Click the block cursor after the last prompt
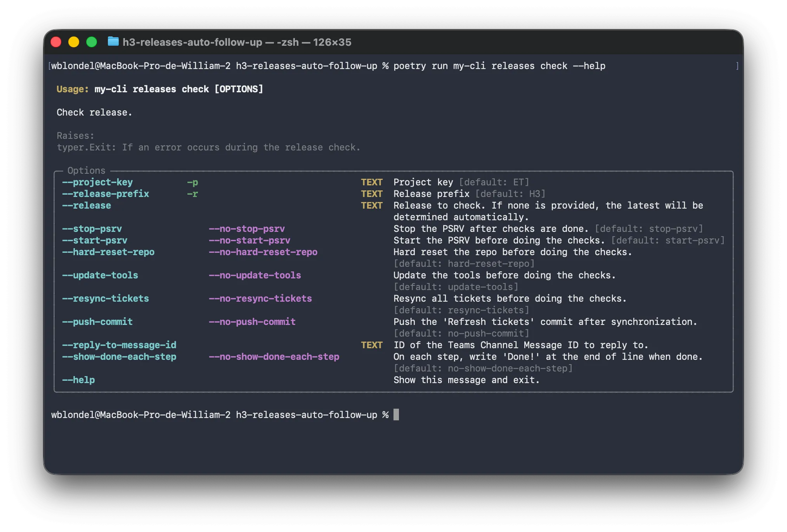 point(396,415)
